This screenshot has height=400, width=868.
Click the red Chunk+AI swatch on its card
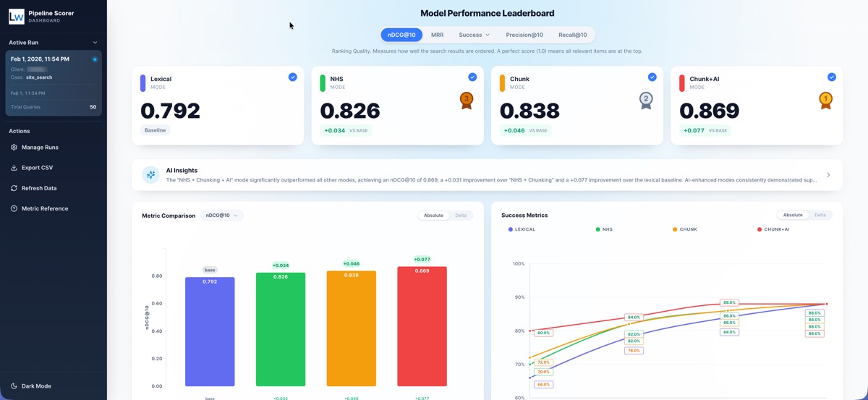[681, 82]
